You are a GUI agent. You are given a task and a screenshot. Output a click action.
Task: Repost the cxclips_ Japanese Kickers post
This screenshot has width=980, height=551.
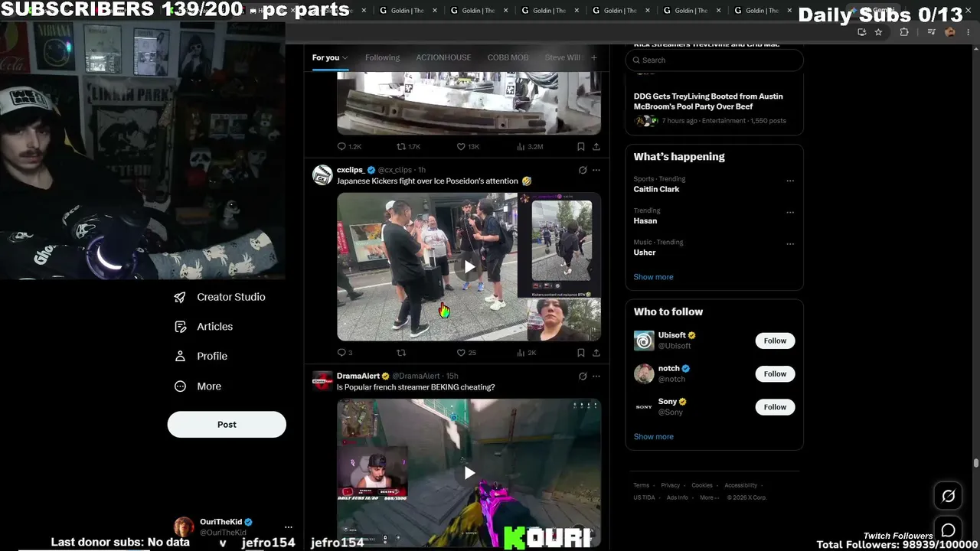pos(400,353)
